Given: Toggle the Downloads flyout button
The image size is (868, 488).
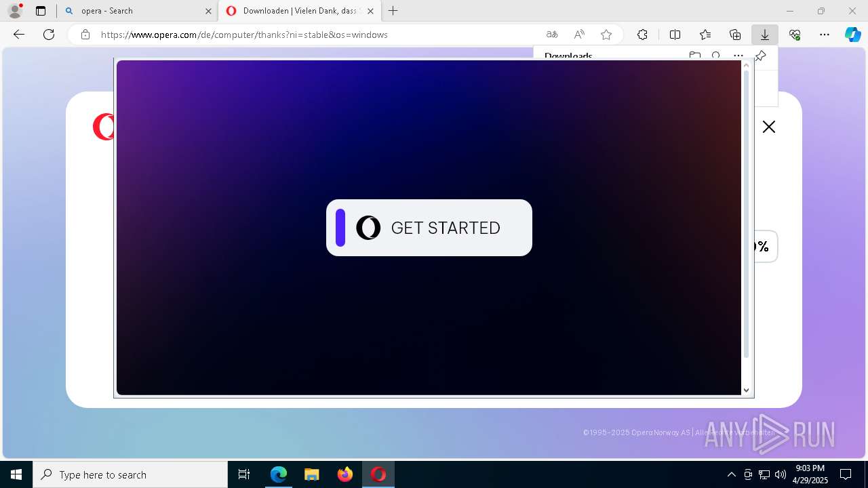Looking at the screenshot, I should coord(765,35).
